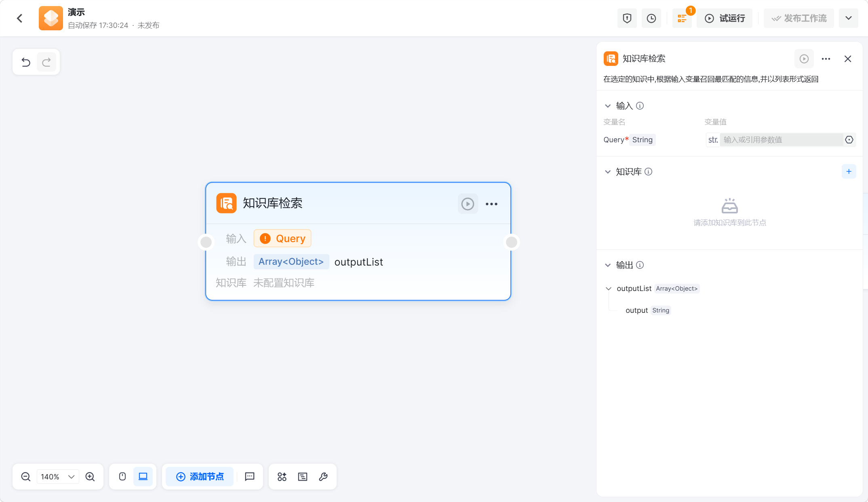
Task: Click the 试运行 test run button
Action: click(x=725, y=18)
